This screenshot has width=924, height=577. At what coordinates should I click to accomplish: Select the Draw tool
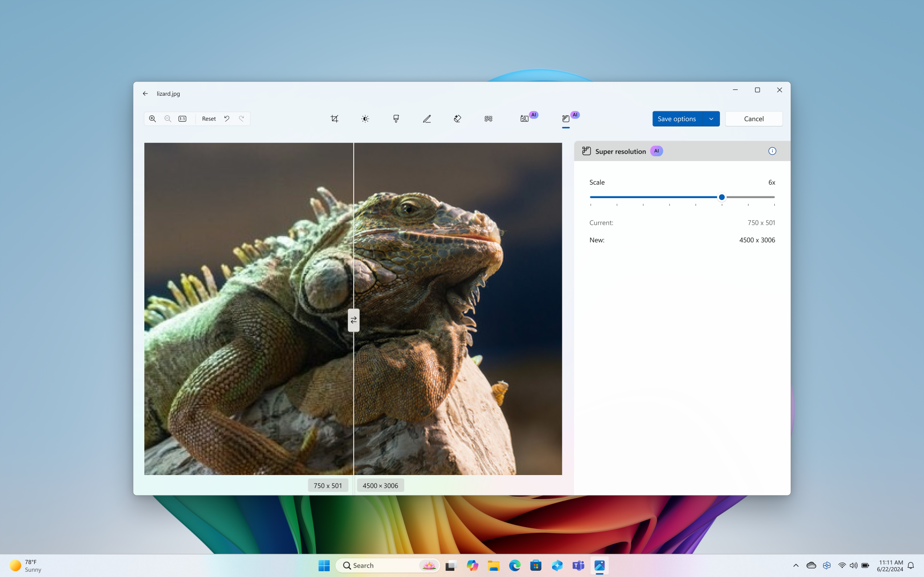point(426,118)
